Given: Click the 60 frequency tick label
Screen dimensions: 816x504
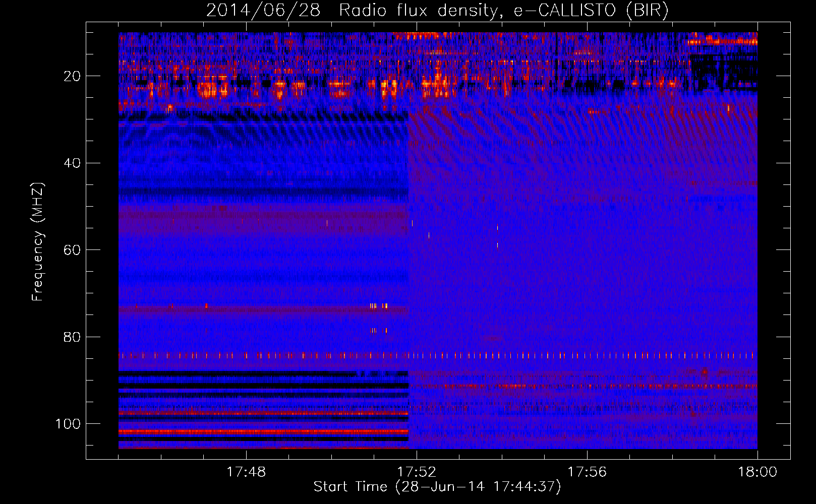Looking at the screenshot, I should pos(72,250).
